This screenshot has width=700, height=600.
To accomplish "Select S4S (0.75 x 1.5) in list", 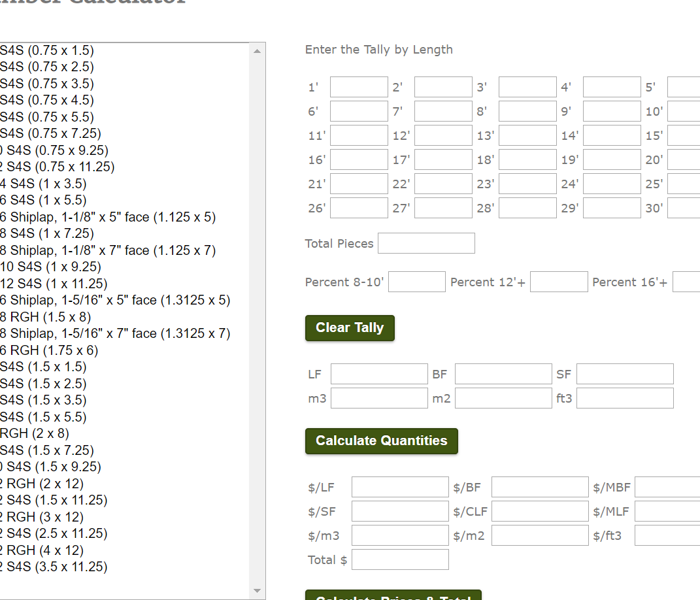I will tap(47, 50).
